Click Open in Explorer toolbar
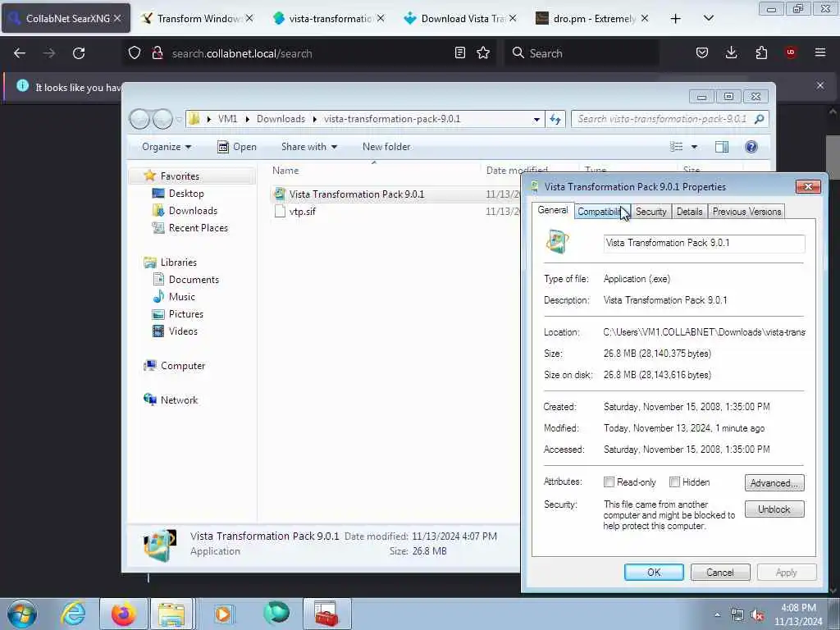This screenshot has width=840, height=630. [237, 147]
